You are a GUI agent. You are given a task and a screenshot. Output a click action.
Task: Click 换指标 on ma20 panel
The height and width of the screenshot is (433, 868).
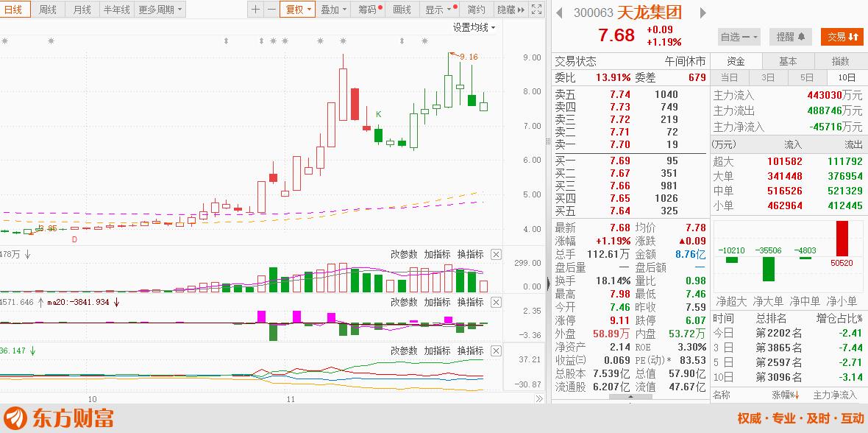pos(470,302)
